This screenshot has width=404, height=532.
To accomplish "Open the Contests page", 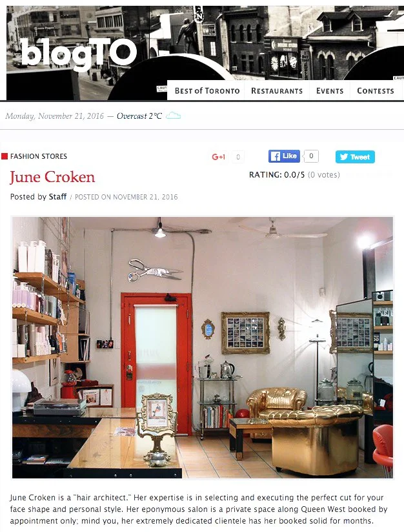I will pos(376,91).
